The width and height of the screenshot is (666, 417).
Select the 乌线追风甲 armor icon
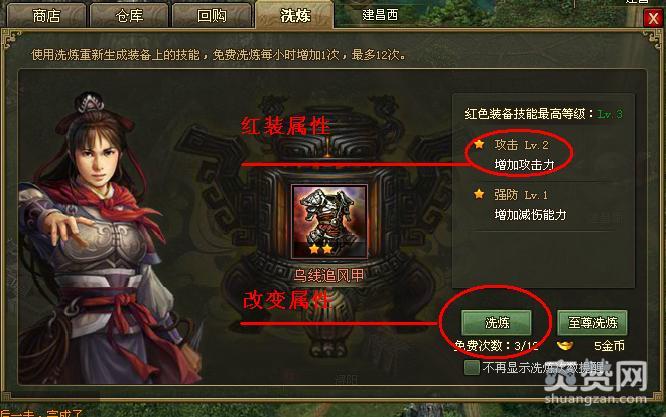pos(329,221)
